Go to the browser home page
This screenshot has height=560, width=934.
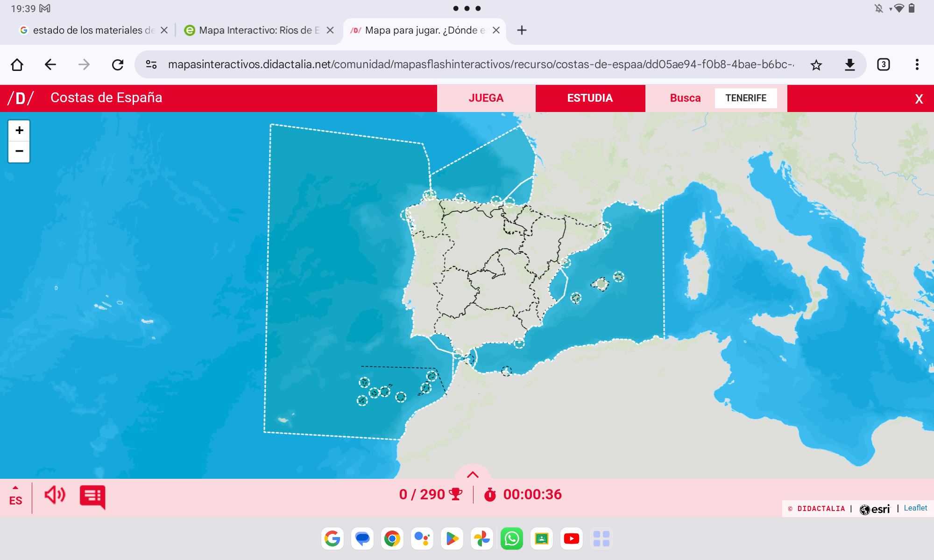pos(17,64)
